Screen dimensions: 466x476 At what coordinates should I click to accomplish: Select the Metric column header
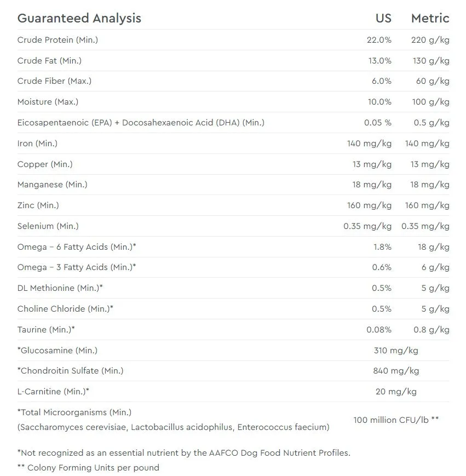[x=430, y=18]
